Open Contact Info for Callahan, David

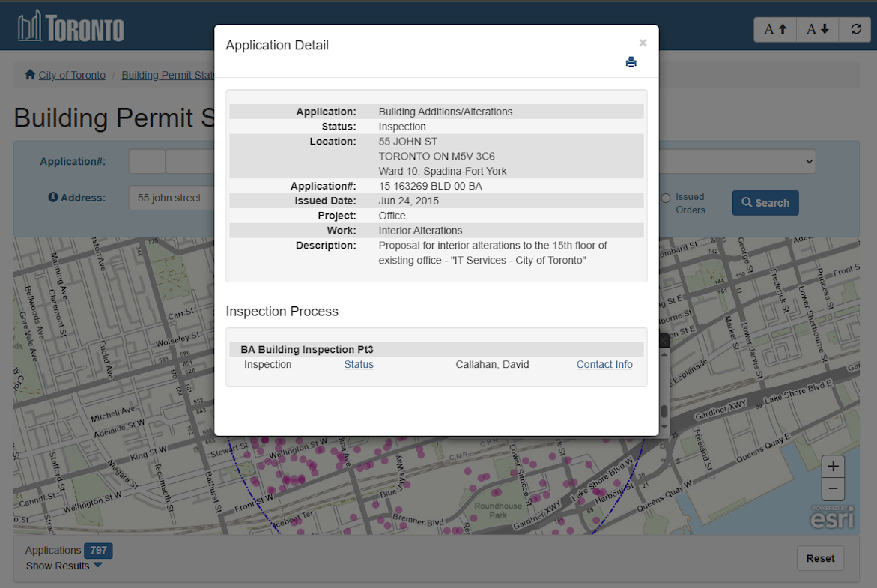tap(604, 365)
